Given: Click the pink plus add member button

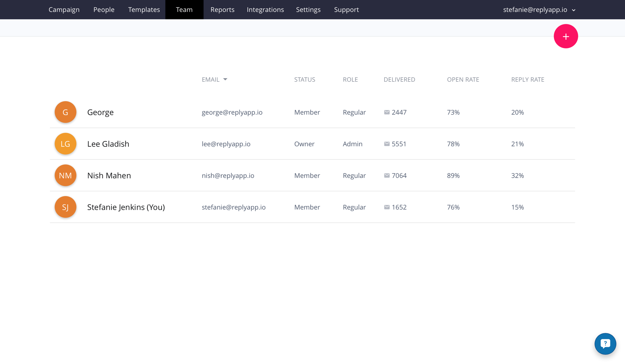Looking at the screenshot, I should [566, 36].
